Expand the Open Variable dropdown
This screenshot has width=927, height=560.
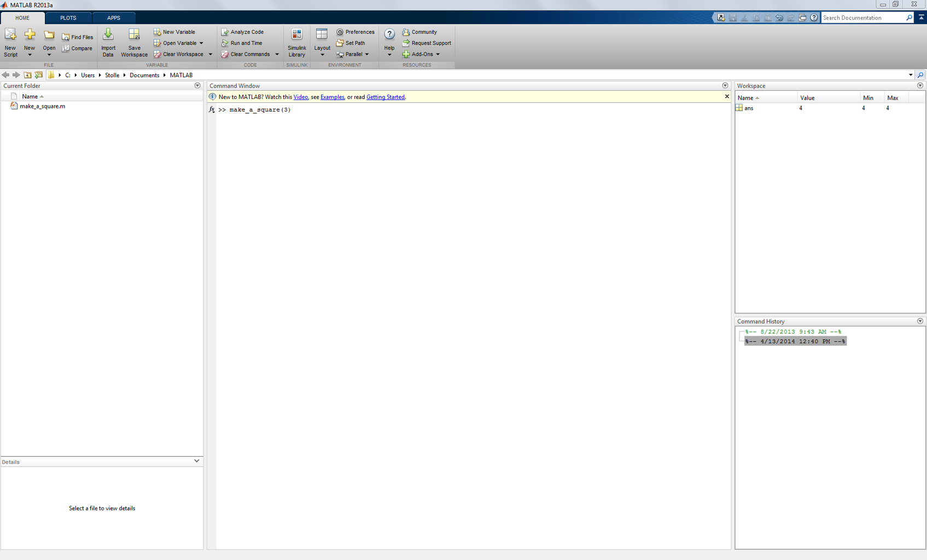[x=201, y=43]
